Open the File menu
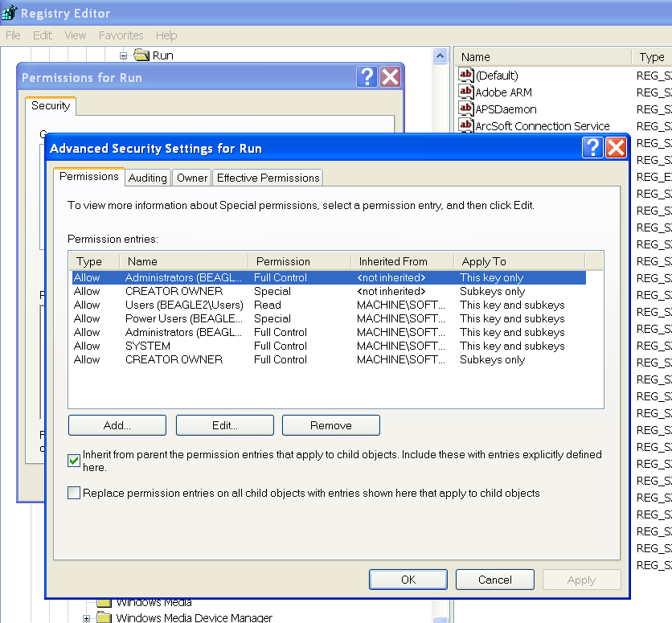Viewport: 672px width, 623px height. pos(13,35)
